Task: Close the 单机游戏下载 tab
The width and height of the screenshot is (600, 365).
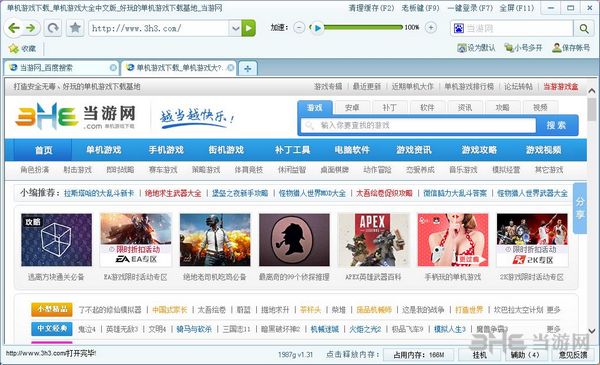Action: point(230,68)
